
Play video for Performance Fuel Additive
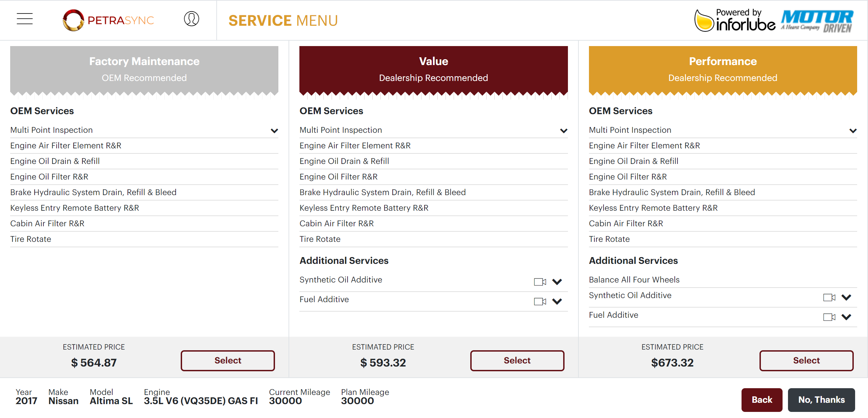tap(829, 317)
